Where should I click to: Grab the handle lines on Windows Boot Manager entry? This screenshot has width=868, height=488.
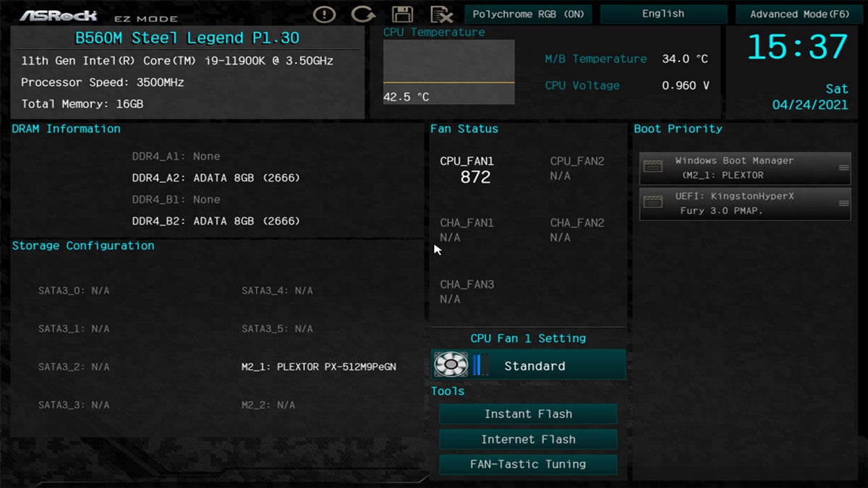click(x=843, y=168)
